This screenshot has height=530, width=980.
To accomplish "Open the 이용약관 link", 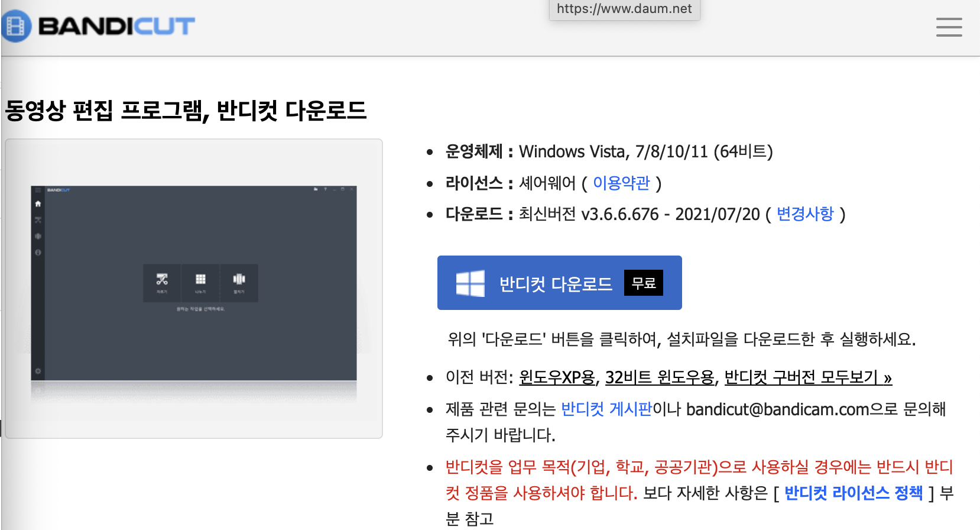I will pos(621,183).
